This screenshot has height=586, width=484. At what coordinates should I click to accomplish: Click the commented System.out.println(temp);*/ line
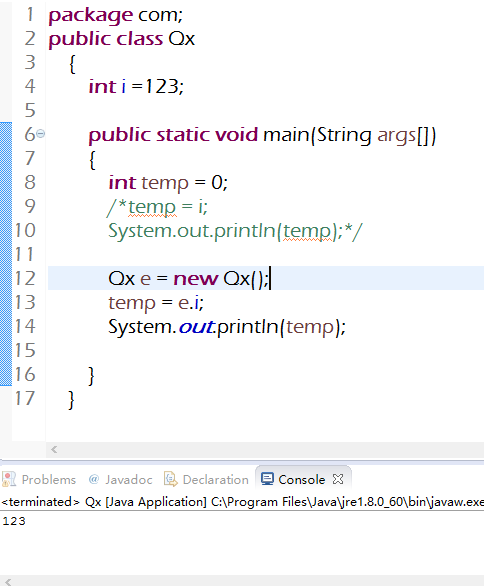[235, 231]
